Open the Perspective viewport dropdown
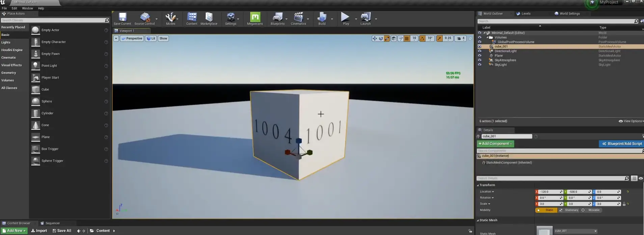Viewport: 644px width, 235px height. 132,38
